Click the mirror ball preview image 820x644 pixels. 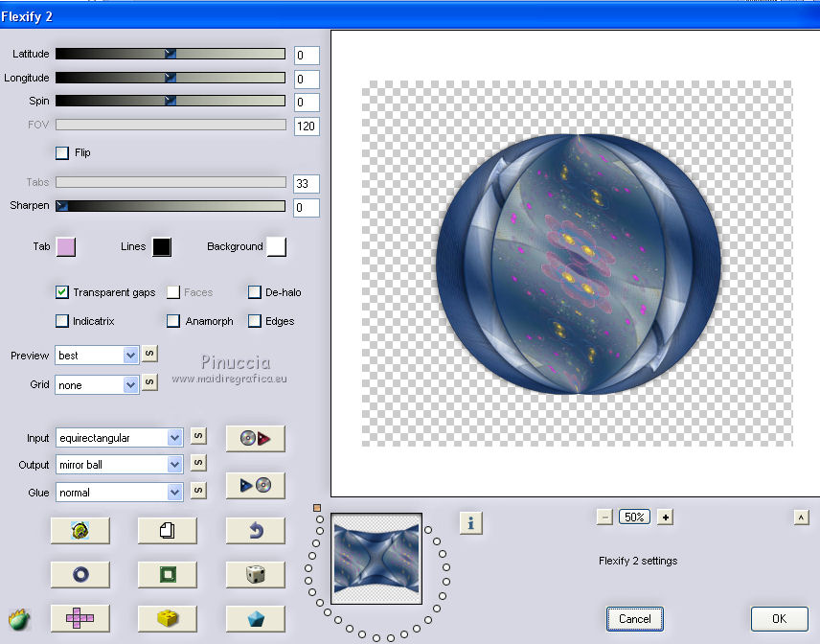coord(579,264)
